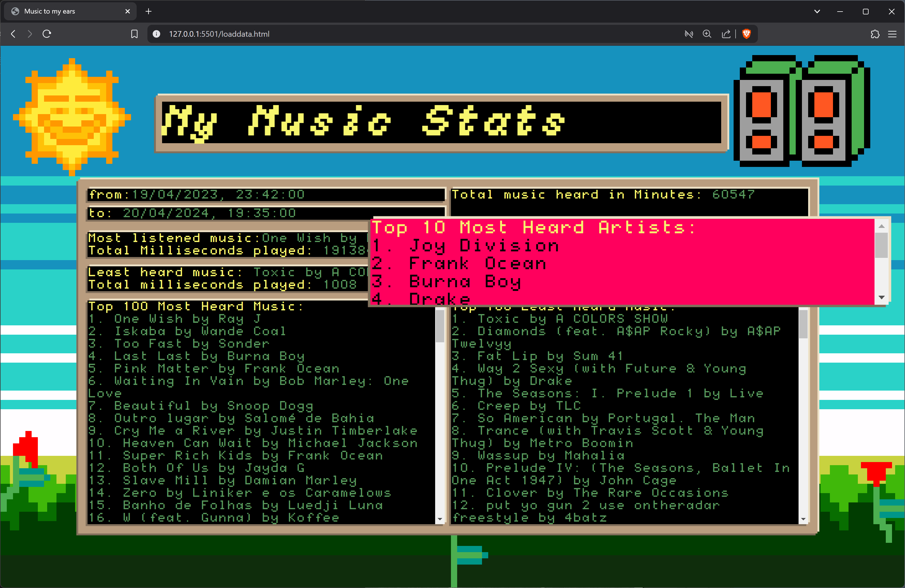Select artist '1. Joy Division'
The height and width of the screenshot is (588, 905).
(465, 246)
